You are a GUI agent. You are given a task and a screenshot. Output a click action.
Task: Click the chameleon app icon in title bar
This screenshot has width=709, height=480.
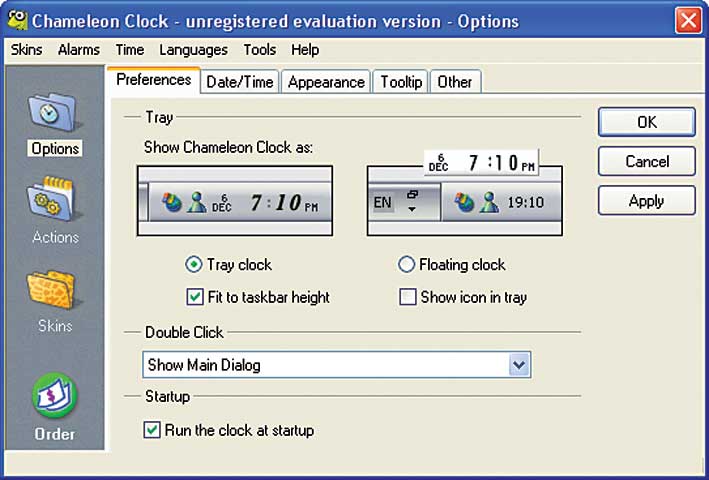tap(17, 21)
